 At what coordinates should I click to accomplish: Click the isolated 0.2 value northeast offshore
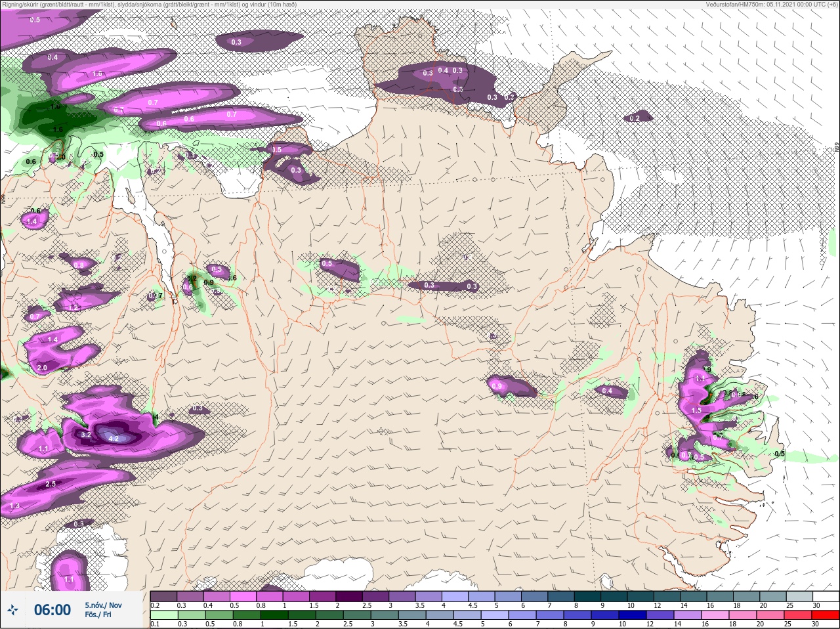[x=634, y=119]
